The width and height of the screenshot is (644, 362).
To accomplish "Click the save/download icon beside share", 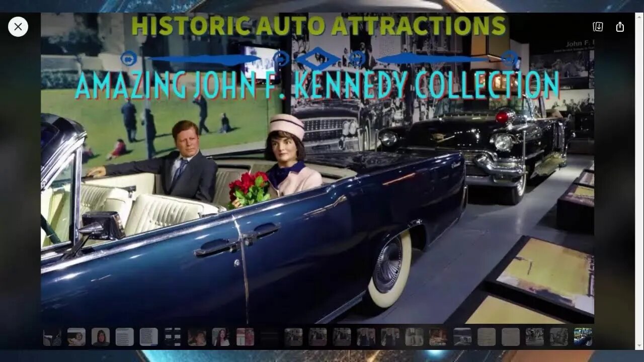I will pos(598,27).
